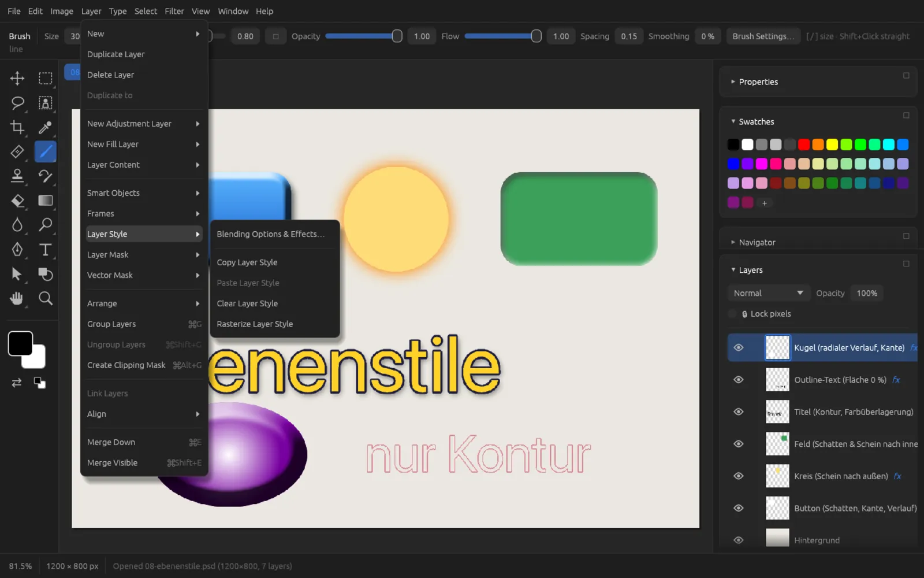Click Copy Layer Style

(274, 262)
